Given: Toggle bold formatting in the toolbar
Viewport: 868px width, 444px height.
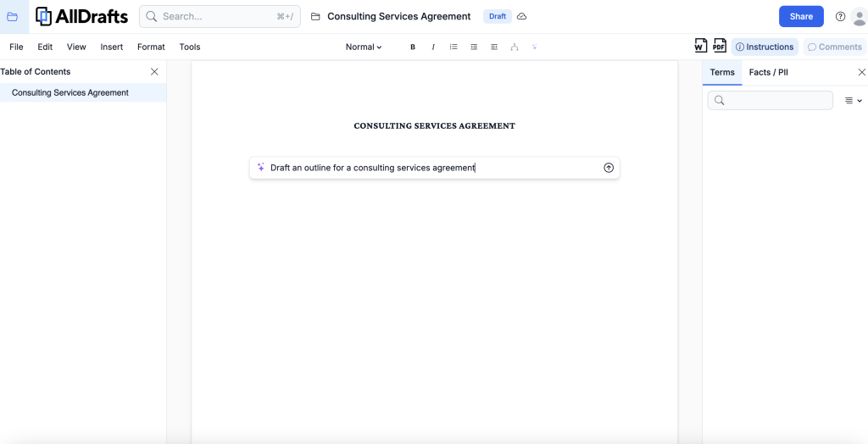Looking at the screenshot, I should [413, 47].
